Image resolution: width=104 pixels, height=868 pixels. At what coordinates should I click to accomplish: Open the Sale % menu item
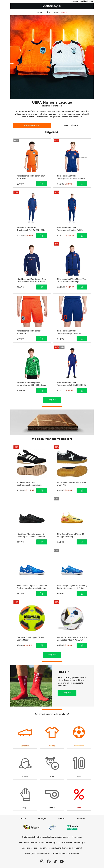coord(64,12)
